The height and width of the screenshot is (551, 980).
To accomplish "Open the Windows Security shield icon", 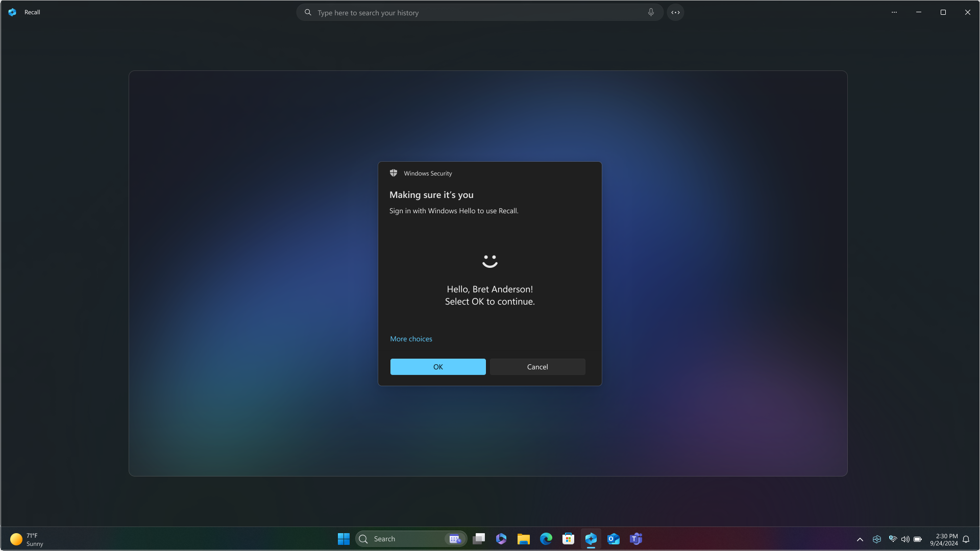I will (x=393, y=173).
